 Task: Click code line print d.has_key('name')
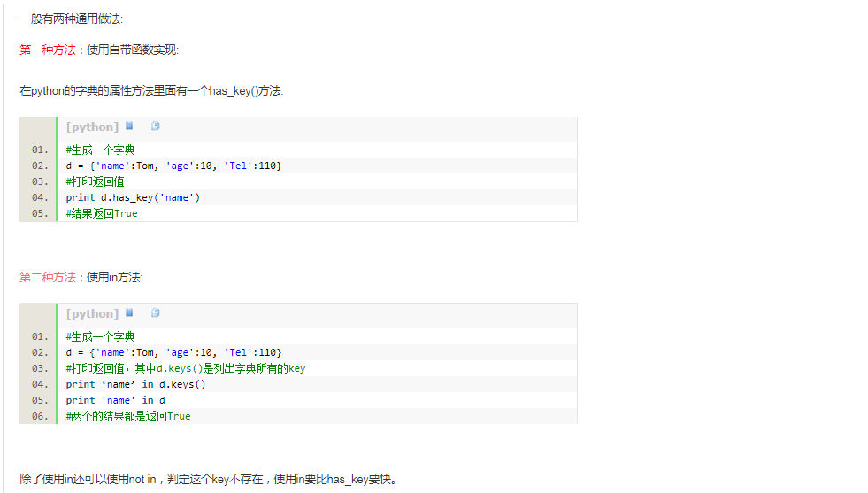[133, 197]
